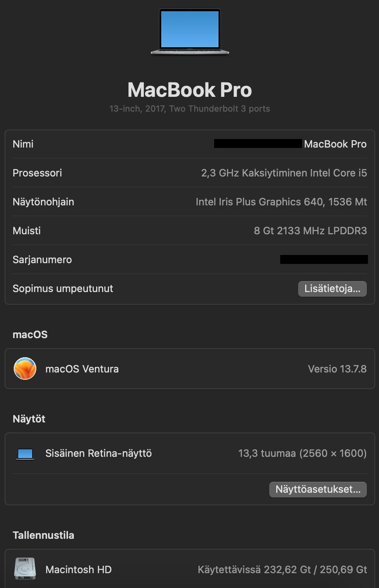Open Näyttöasetukset display settings
The image size is (379, 588).
click(x=318, y=489)
